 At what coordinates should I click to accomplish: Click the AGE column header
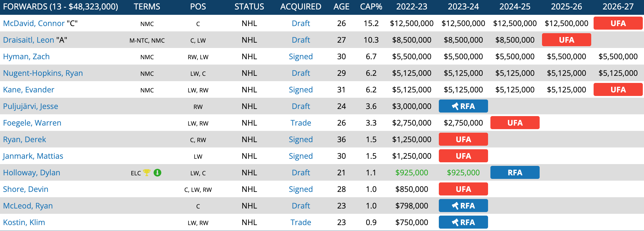(341, 7)
